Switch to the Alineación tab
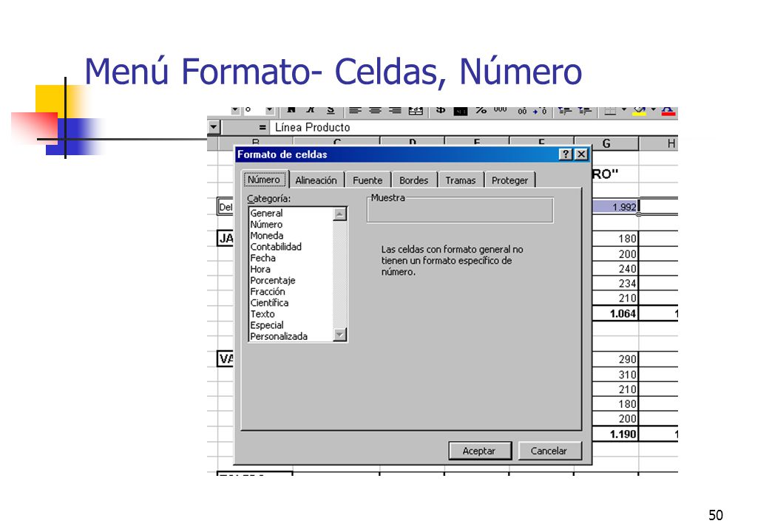This screenshot has width=769, height=532. 316,180
